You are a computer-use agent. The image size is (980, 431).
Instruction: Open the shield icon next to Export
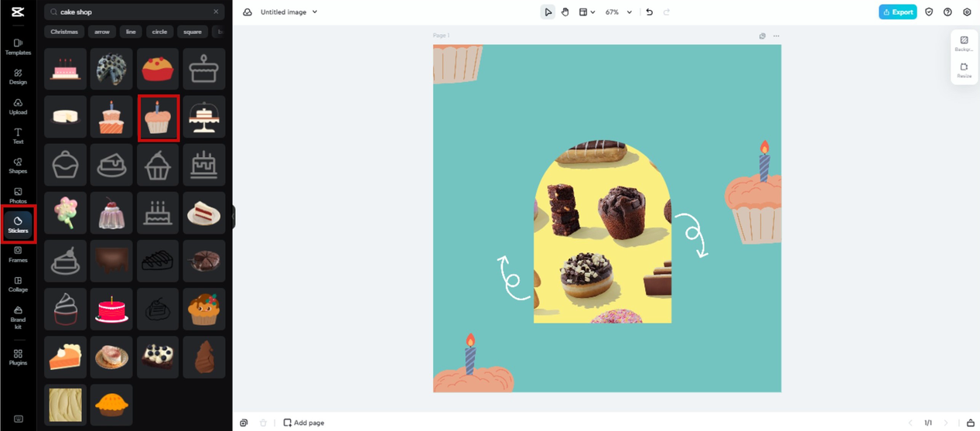[929, 12]
